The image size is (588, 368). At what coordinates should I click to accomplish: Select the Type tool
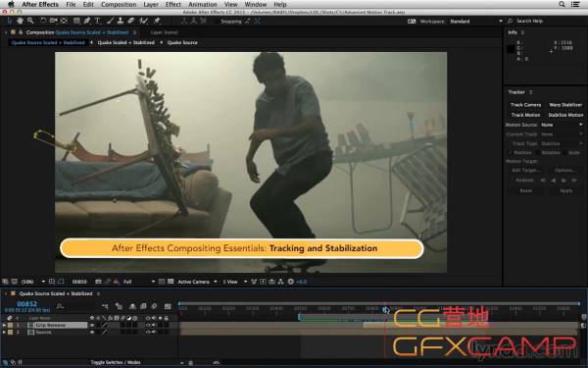click(x=97, y=21)
